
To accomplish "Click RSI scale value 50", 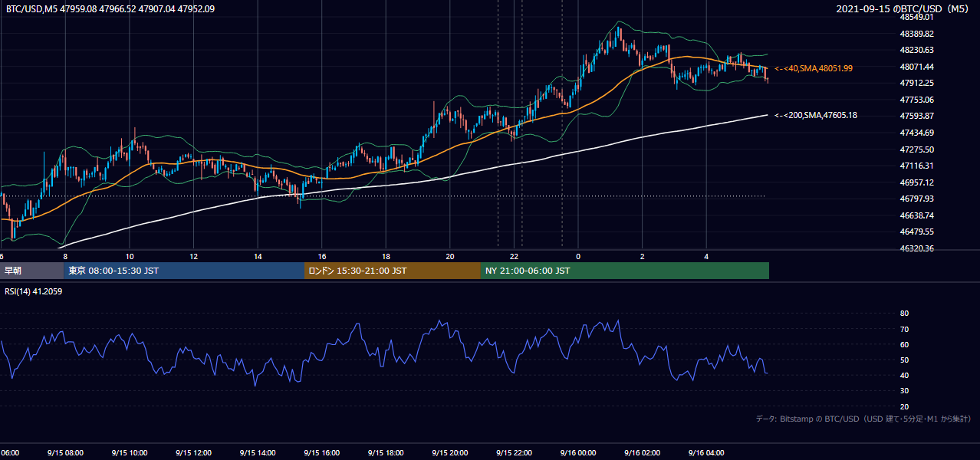I will coord(904,360).
